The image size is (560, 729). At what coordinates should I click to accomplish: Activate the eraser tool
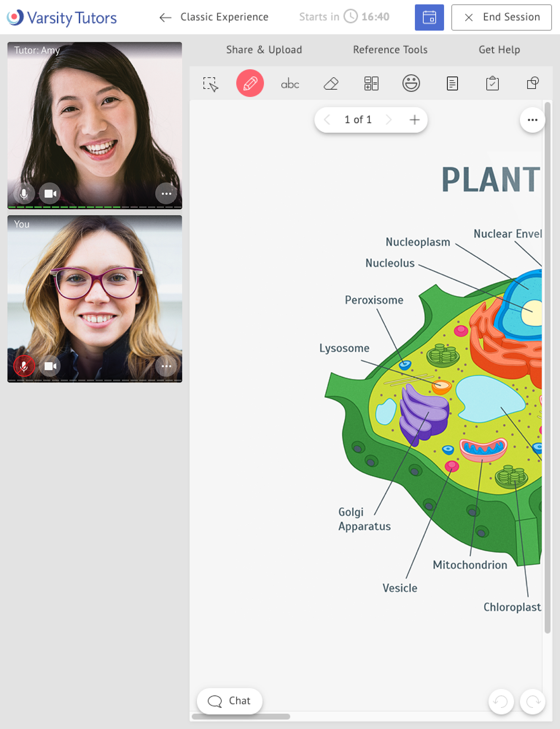tap(331, 84)
